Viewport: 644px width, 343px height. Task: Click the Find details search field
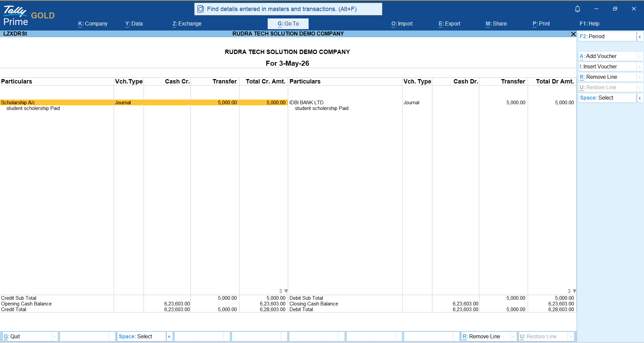coord(288,9)
